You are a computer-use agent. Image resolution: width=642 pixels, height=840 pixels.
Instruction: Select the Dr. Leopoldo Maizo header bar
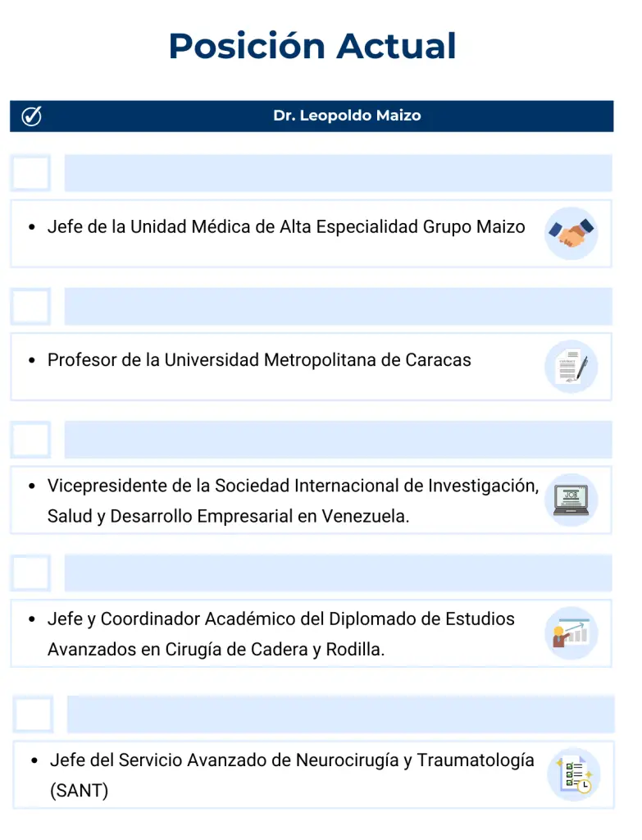[347, 116]
